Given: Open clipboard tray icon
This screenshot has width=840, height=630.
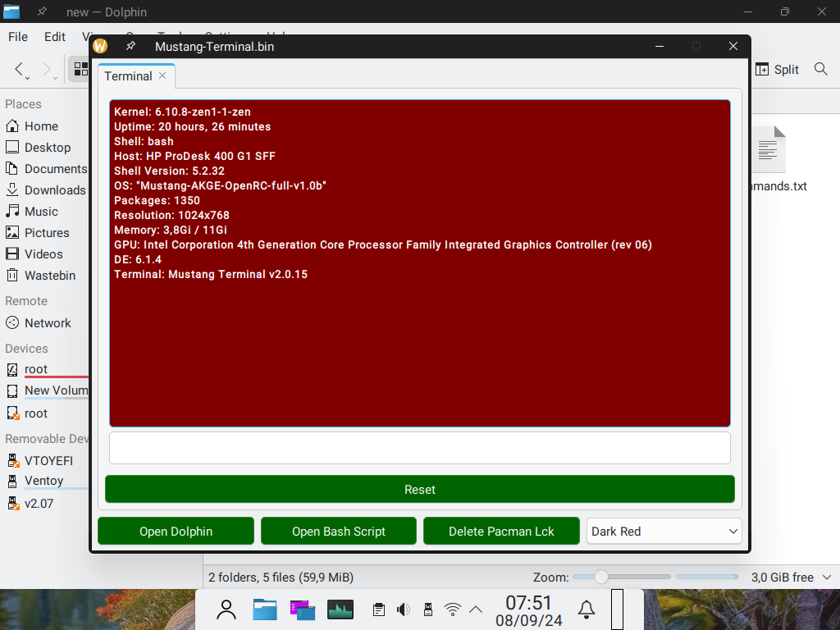Looking at the screenshot, I should [x=379, y=609].
